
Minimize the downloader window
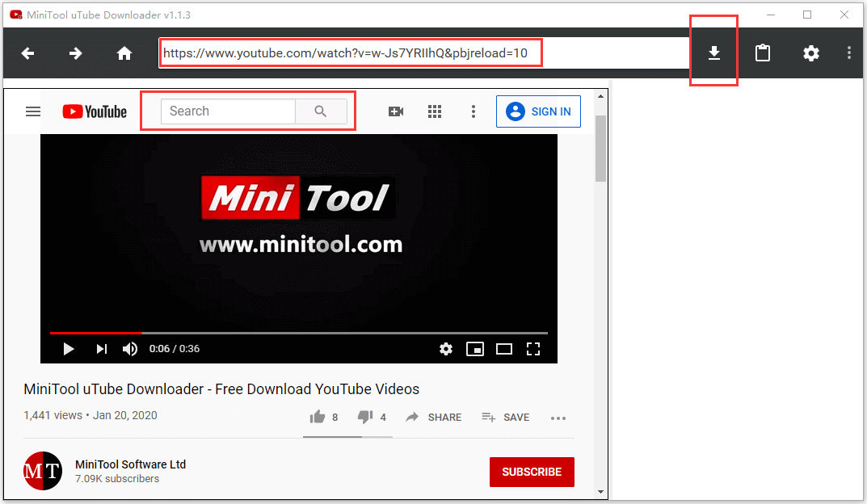[x=771, y=15]
